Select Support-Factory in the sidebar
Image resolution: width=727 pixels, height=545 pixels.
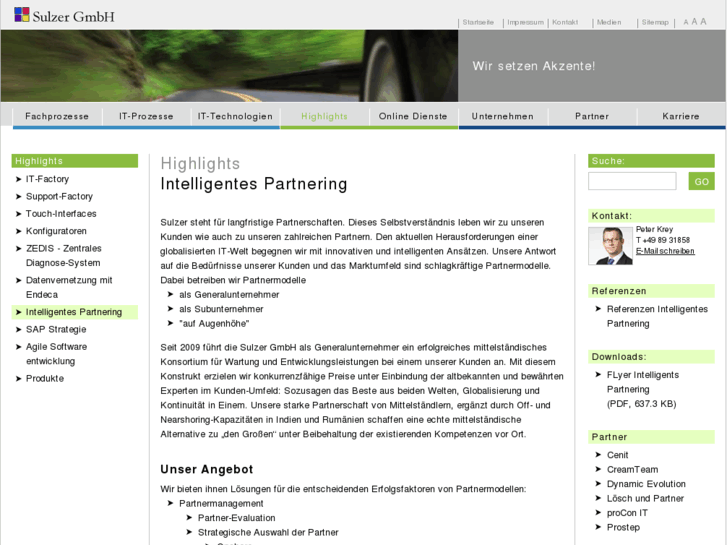pos(59,196)
